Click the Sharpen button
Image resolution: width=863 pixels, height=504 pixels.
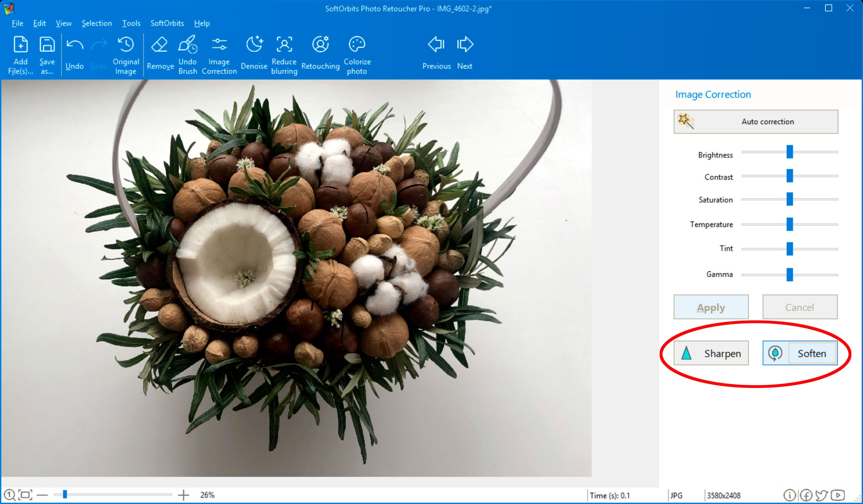pyautogui.click(x=711, y=353)
